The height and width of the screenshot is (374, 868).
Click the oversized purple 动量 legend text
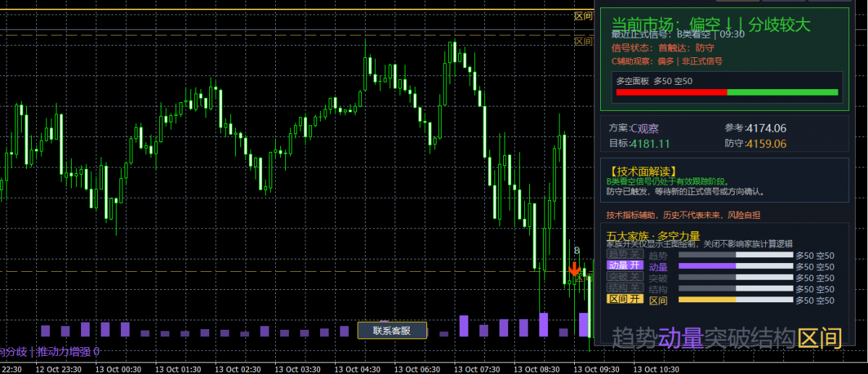click(x=681, y=338)
